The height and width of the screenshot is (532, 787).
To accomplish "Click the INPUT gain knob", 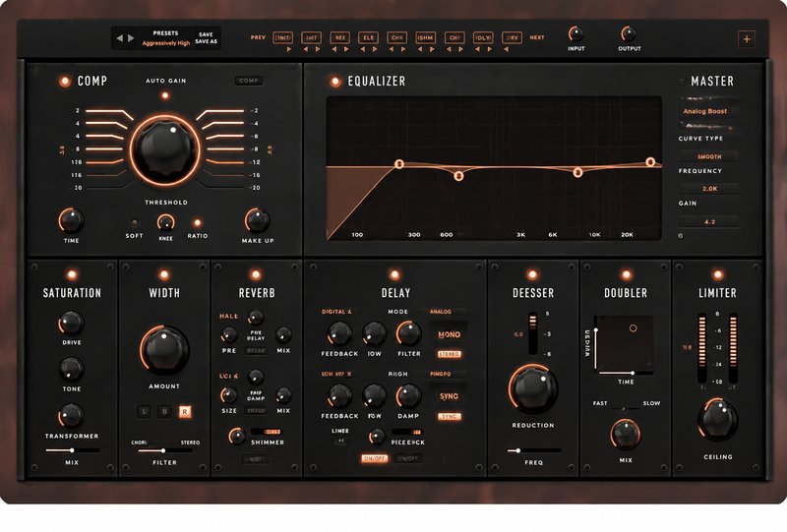I will pyautogui.click(x=575, y=34).
